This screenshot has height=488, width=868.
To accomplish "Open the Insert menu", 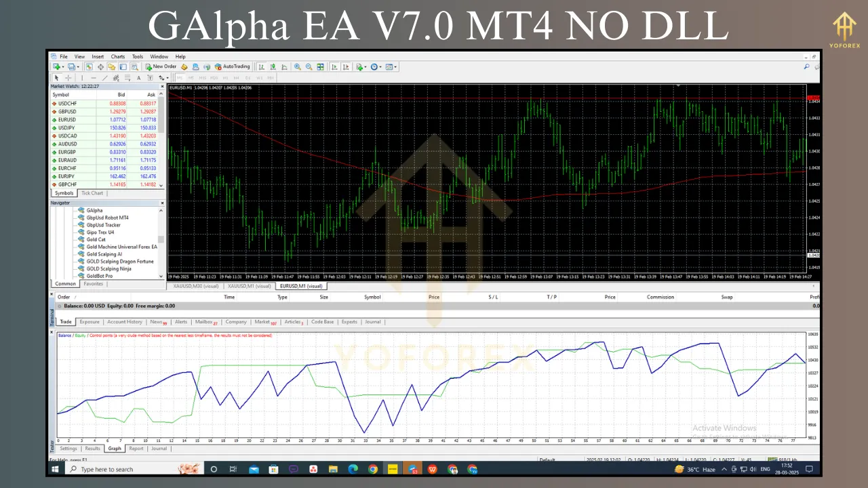I will tap(98, 56).
